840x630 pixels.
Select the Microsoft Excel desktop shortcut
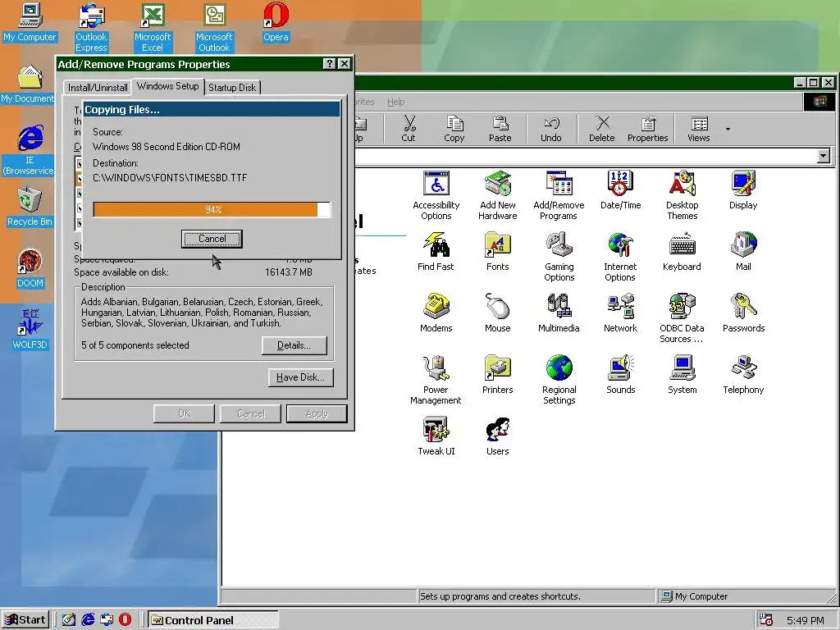(x=153, y=27)
